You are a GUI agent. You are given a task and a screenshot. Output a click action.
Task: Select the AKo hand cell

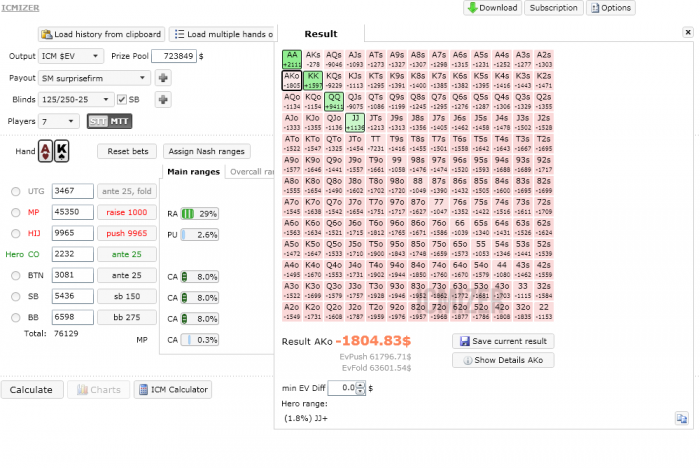[292, 80]
